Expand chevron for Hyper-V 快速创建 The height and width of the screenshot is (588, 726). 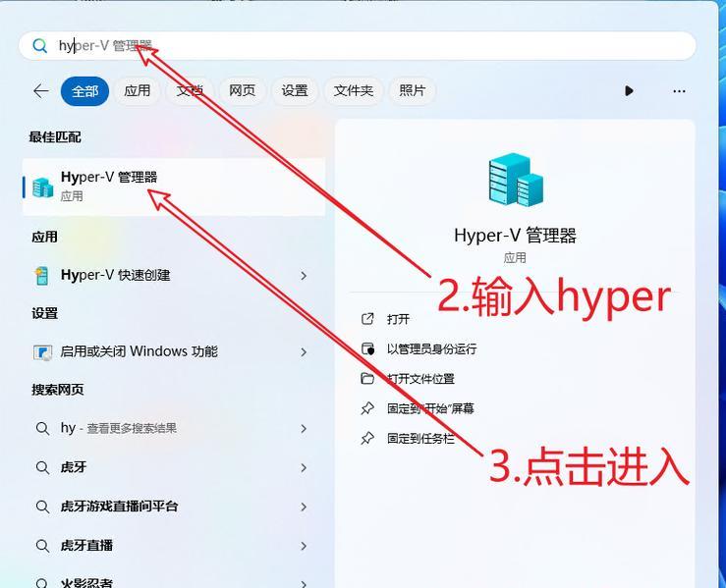coord(304,276)
